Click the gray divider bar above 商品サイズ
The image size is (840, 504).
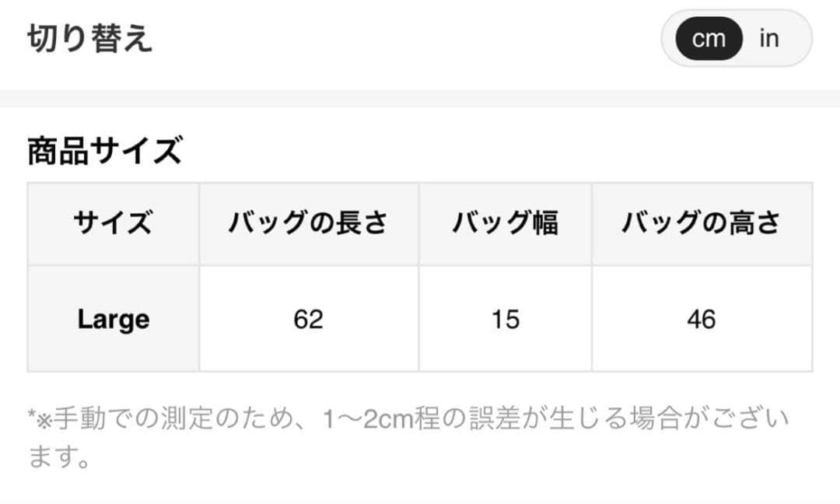point(420,99)
